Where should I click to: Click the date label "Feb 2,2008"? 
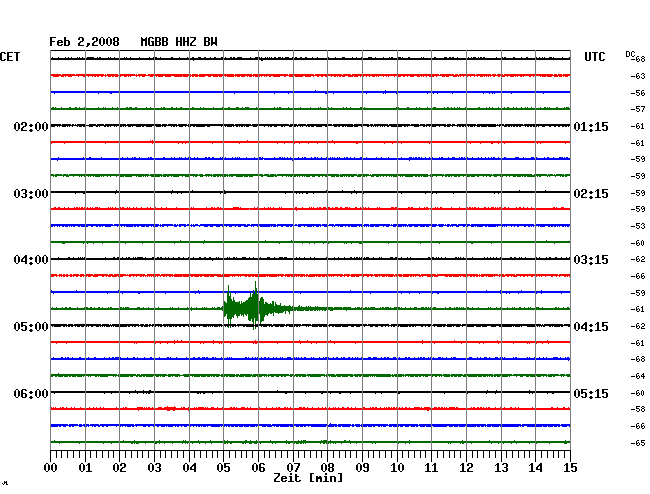coord(84,42)
